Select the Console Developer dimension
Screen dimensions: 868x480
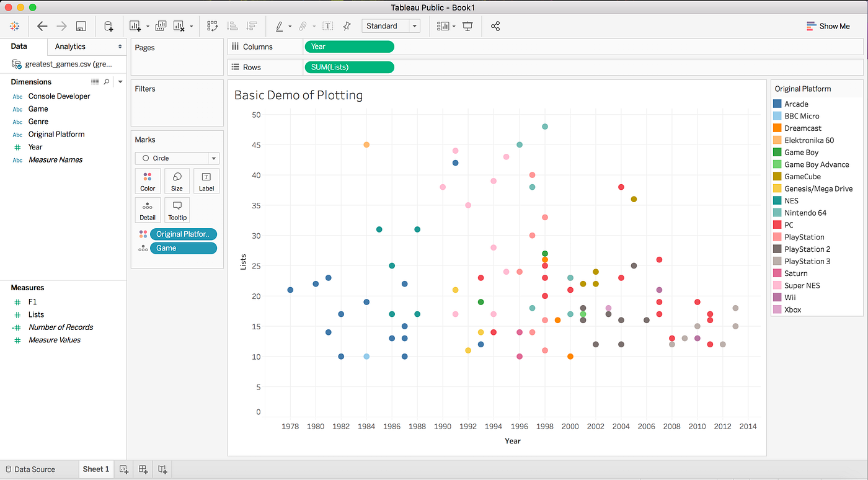click(59, 96)
